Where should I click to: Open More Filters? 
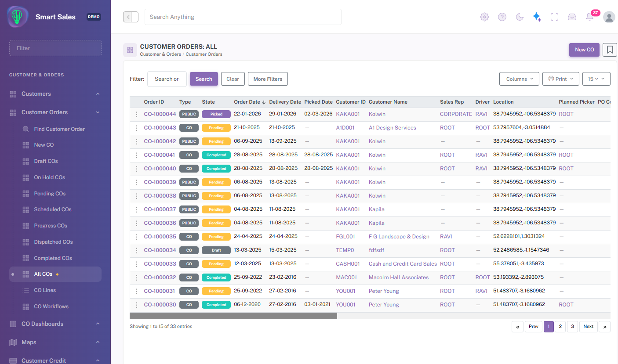coord(268,79)
